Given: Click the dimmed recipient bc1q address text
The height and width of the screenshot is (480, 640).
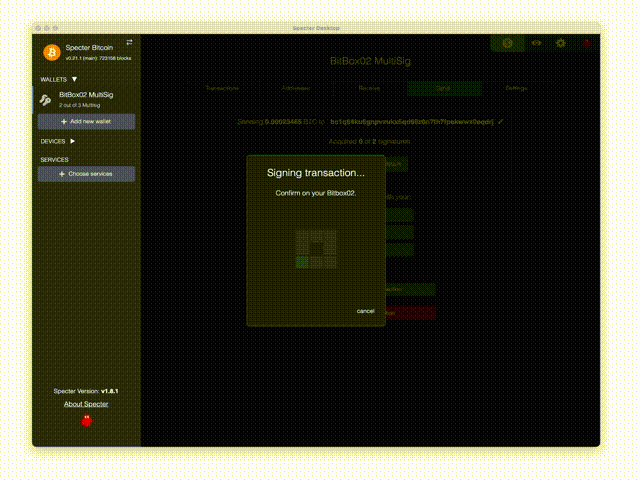Looking at the screenshot, I should (412, 122).
